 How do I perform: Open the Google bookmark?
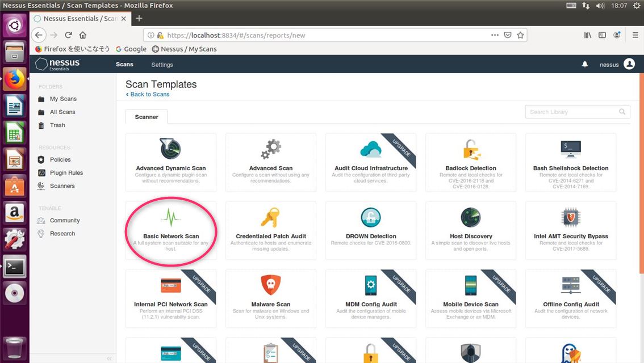click(x=131, y=49)
